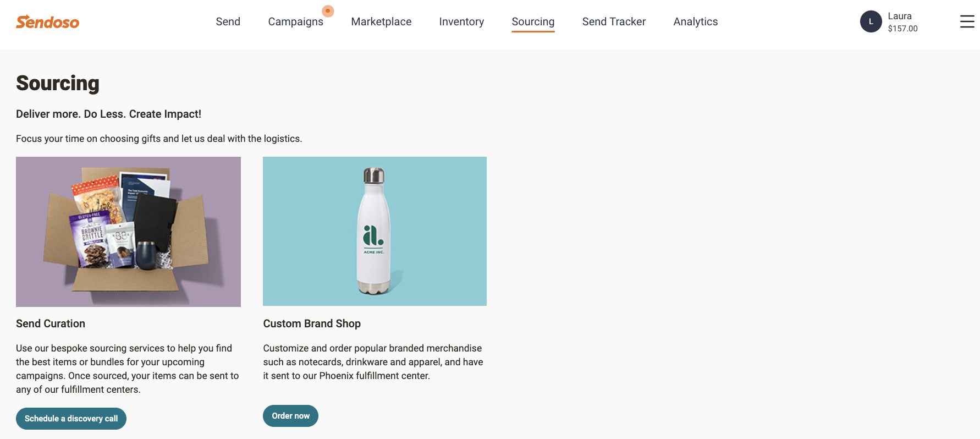The image size is (980, 439).
Task: Select the Sourcing tab
Action: tap(533, 21)
